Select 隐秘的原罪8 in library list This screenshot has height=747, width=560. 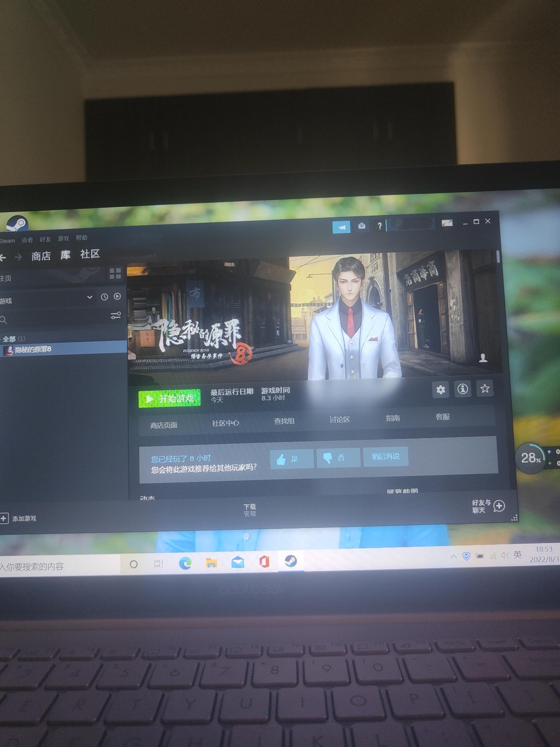point(63,349)
